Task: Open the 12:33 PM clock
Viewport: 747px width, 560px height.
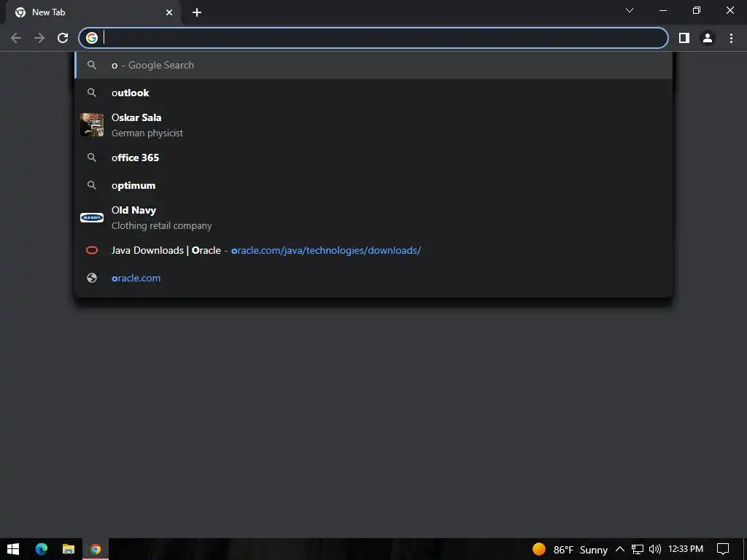Action: click(x=686, y=549)
